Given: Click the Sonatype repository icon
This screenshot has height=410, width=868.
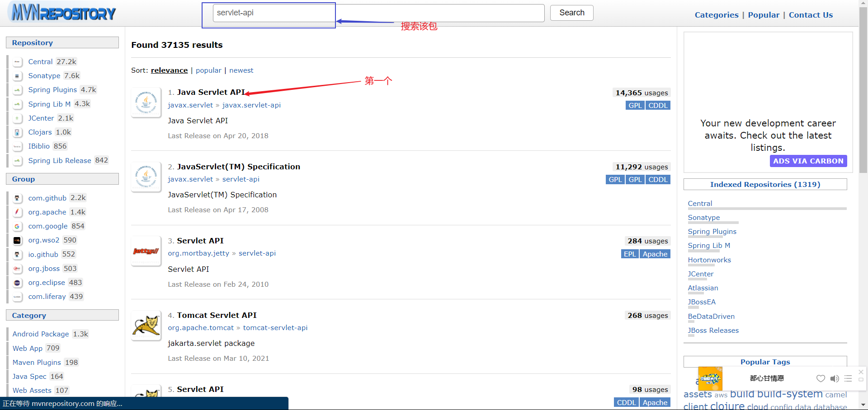Looking at the screenshot, I should coord(18,76).
